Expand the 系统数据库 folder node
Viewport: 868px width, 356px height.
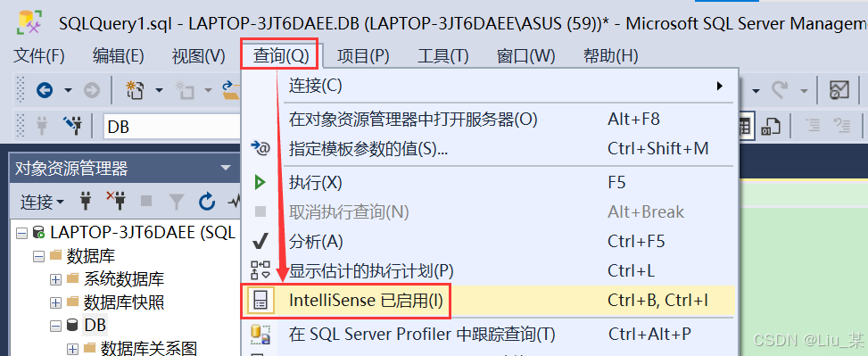(x=55, y=279)
